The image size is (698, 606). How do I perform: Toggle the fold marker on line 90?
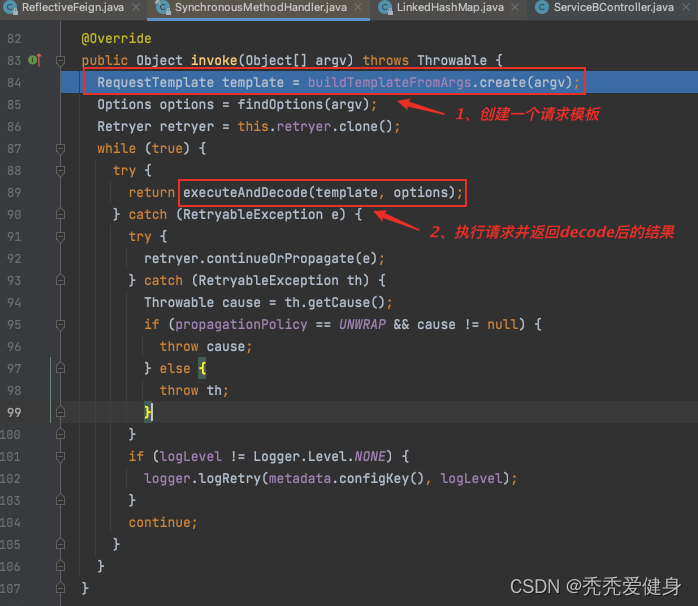click(61, 215)
